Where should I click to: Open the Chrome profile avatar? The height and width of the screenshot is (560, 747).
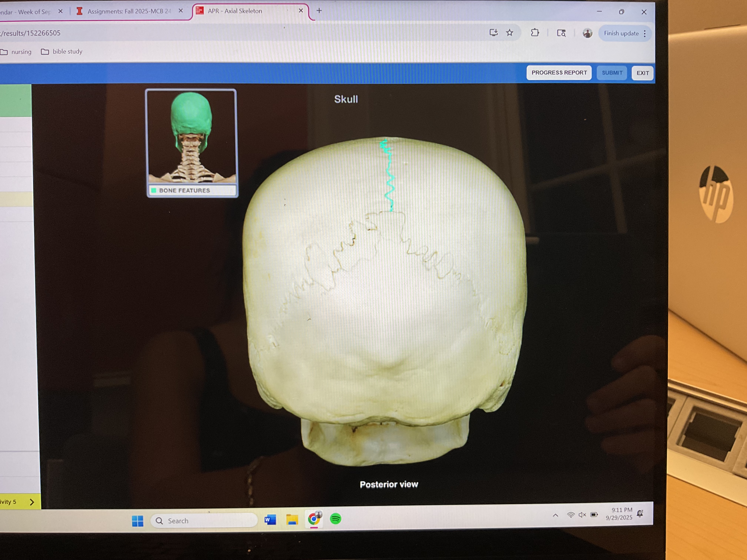tap(587, 33)
